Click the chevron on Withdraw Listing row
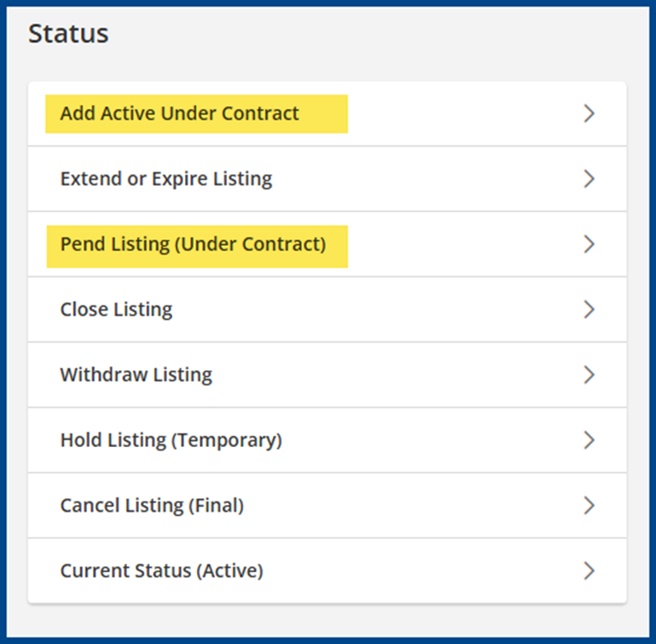The width and height of the screenshot is (656, 644). coord(589,374)
